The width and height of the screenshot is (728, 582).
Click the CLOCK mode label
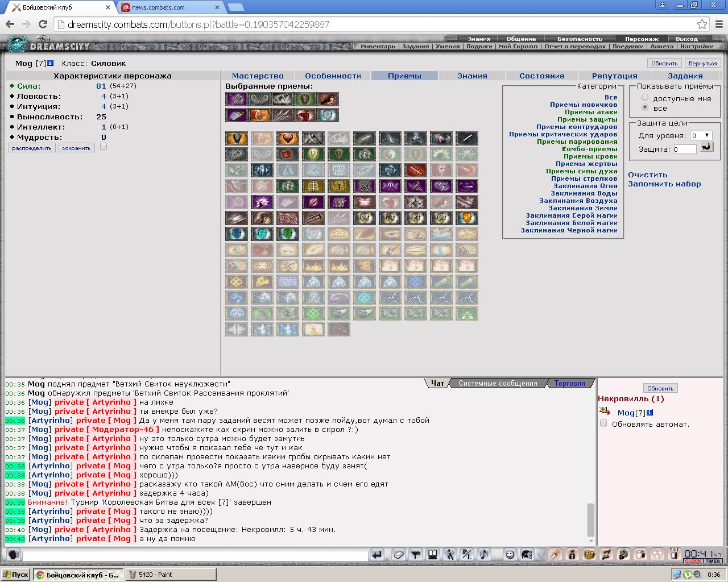[x=693, y=561]
